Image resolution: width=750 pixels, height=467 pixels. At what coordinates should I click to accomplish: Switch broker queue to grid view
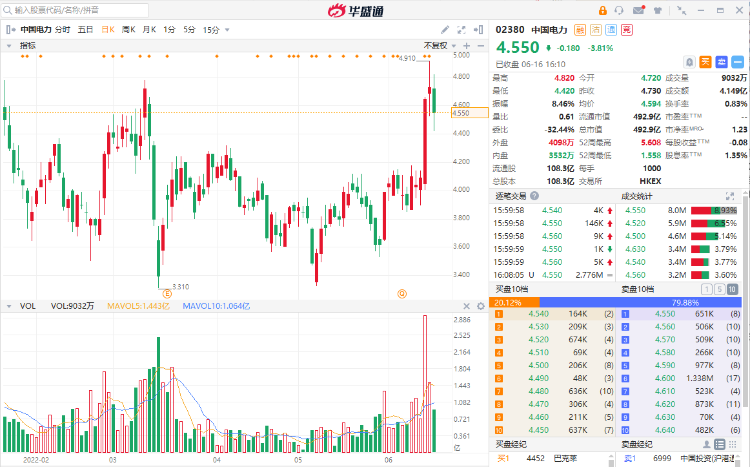[x=732, y=445]
